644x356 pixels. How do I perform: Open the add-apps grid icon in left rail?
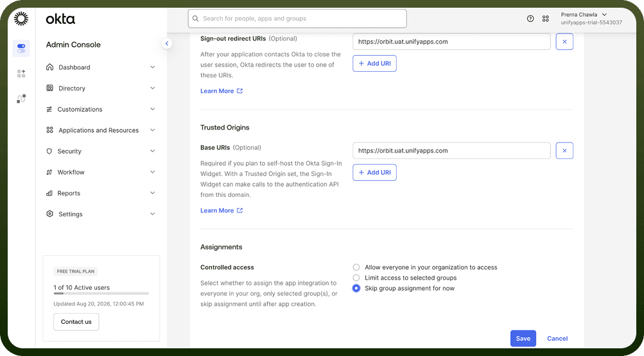click(21, 73)
